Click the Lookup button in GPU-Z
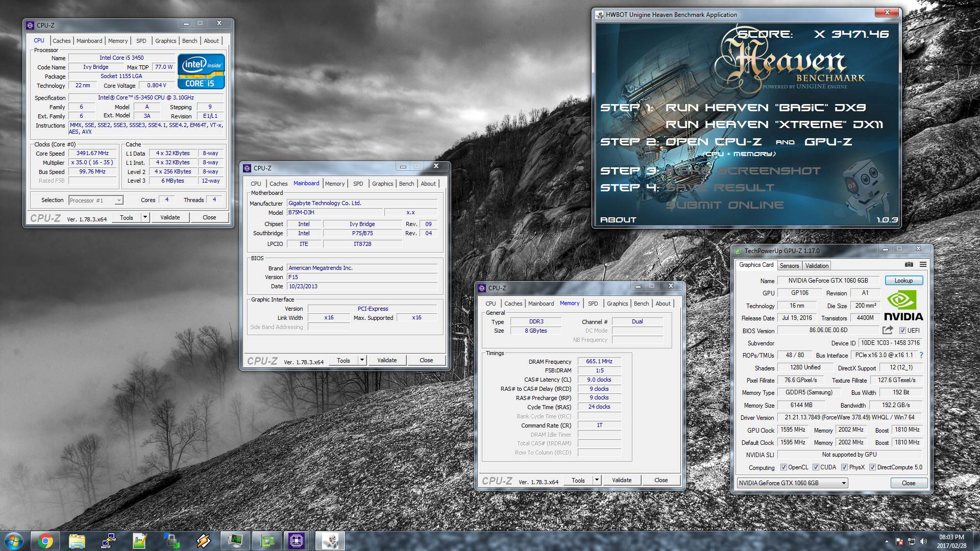This screenshot has height=551, width=980. pos(903,281)
